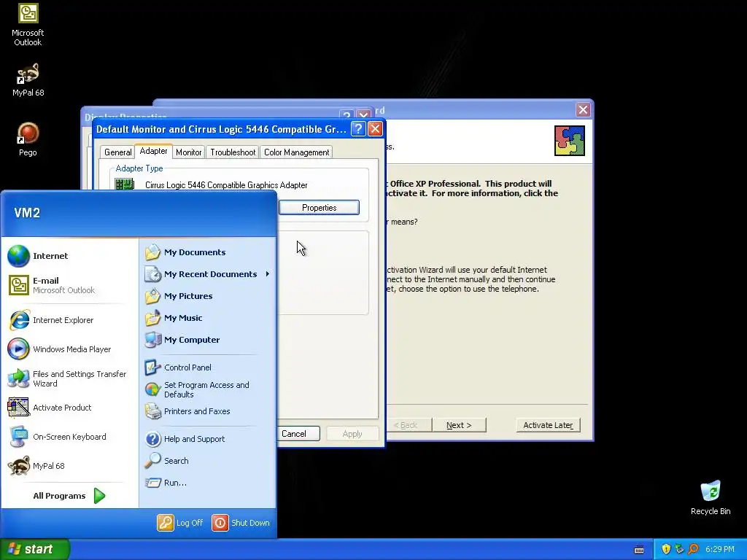Click the taskbar clock

coord(720,549)
